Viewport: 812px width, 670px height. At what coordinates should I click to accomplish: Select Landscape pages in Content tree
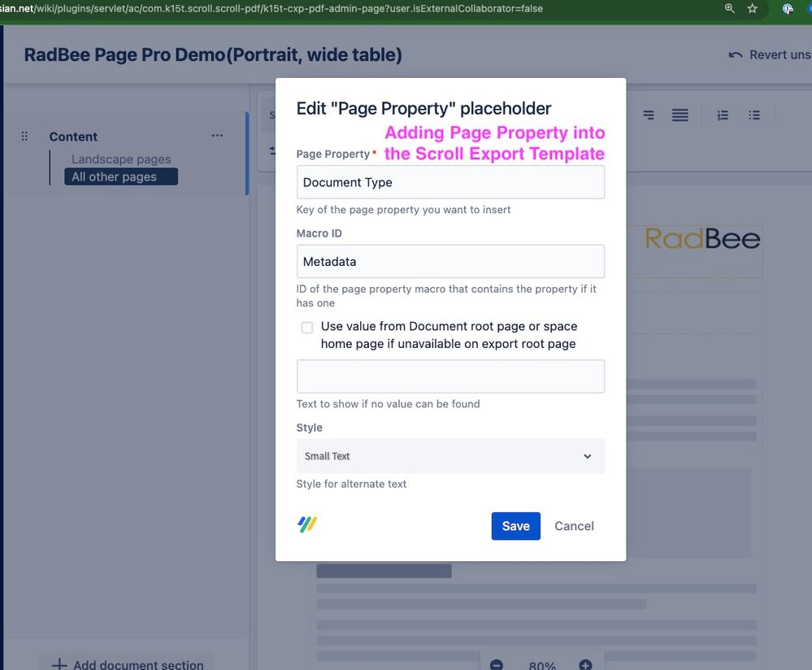click(121, 159)
